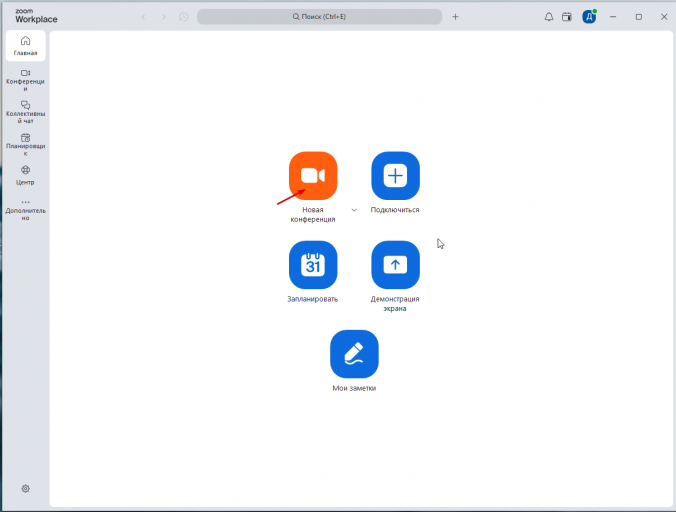Click the plus button beside search
Viewport: 676px width, 512px height.
(455, 17)
